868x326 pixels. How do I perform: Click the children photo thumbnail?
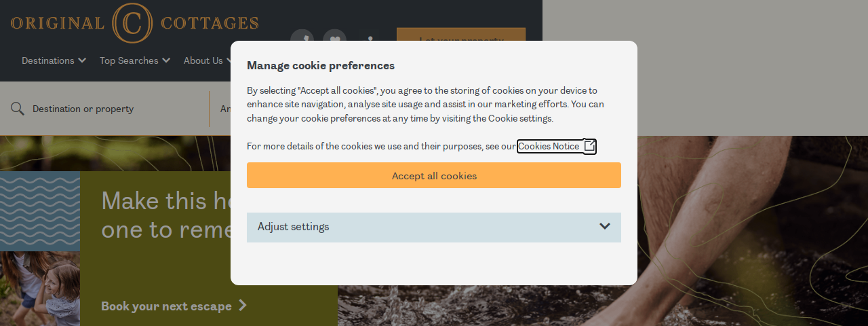(x=40, y=289)
